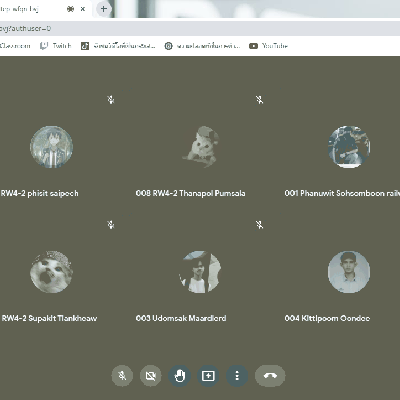
Task: Select Phanuwit Sohsomboon's avatar tile
Action: click(349, 147)
